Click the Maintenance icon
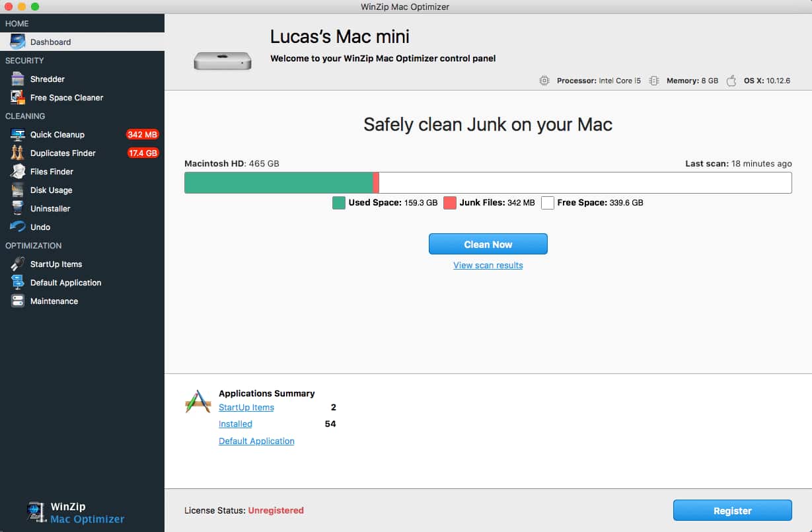The image size is (812, 532). click(17, 301)
